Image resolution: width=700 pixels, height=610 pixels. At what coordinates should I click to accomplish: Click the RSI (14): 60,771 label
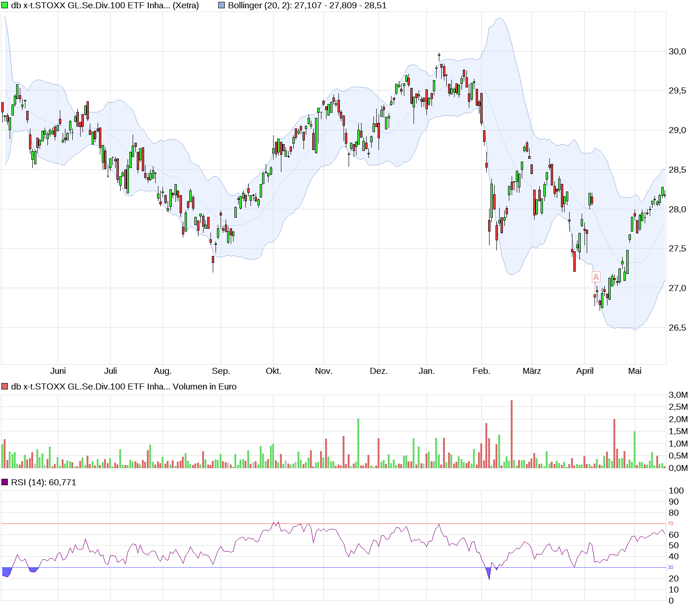43,482
